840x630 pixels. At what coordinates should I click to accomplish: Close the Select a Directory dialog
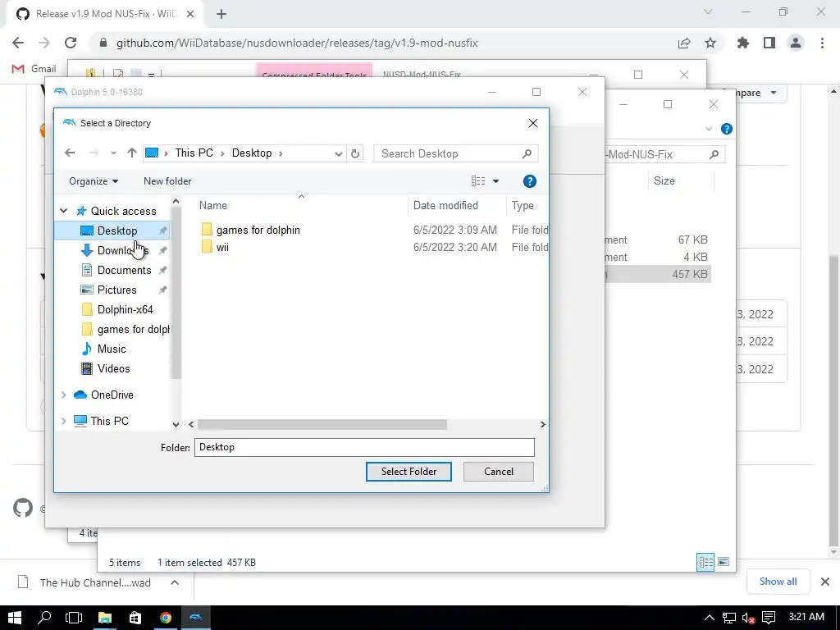(x=533, y=123)
